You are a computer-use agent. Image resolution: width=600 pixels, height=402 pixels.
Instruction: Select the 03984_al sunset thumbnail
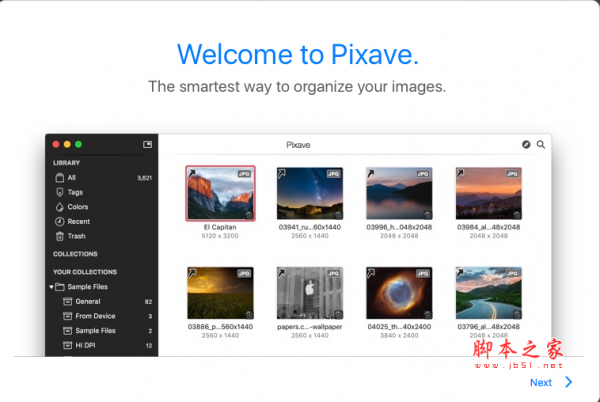pyautogui.click(x=489, y=193)
